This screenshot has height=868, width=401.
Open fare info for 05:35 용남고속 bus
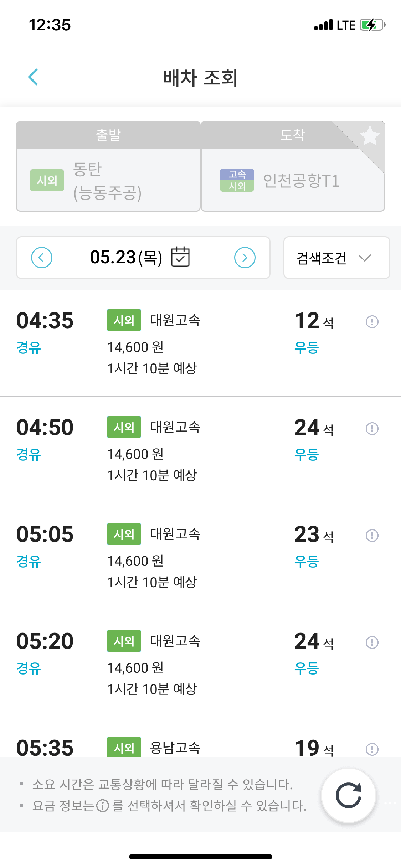(372, 749)
